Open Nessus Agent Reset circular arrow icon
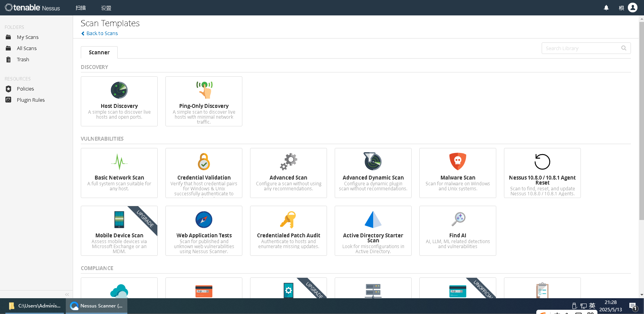The height and width of the screenshot is (314, 644). (x=542, y=162)
